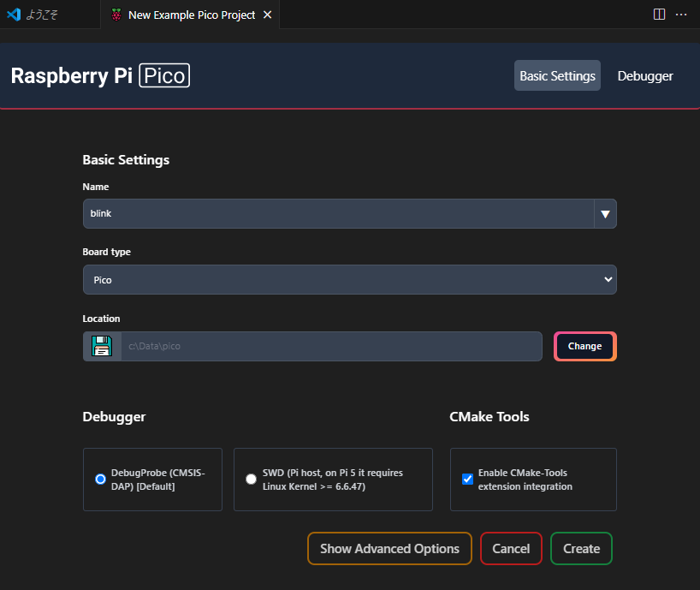Click the Name input field containing blink
The image size is (700, 590).
point(338,214)
